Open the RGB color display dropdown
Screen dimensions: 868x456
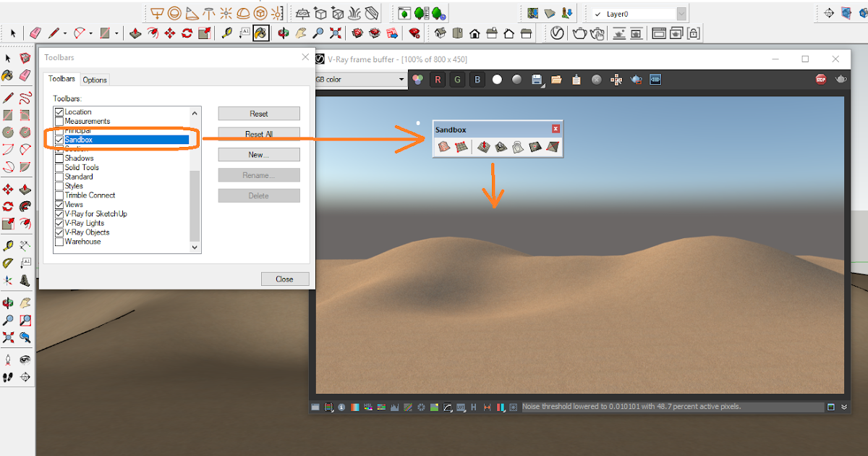402,80
